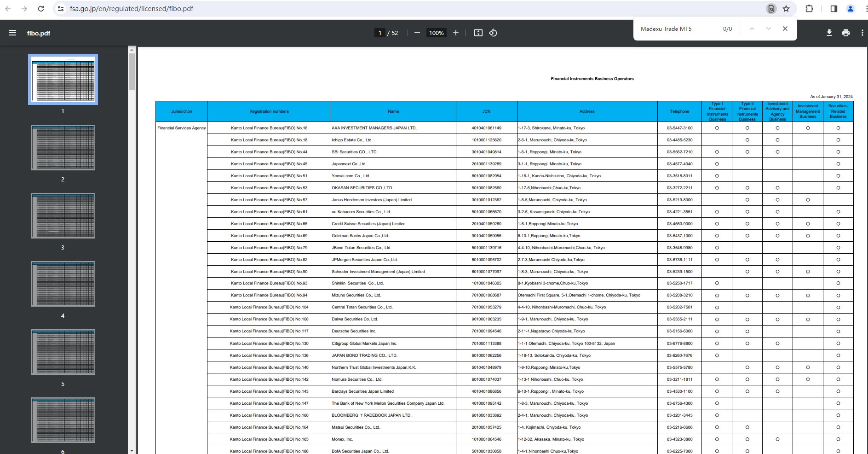
Task: Click the 'Registration numbers' column header
Action: 269,111
